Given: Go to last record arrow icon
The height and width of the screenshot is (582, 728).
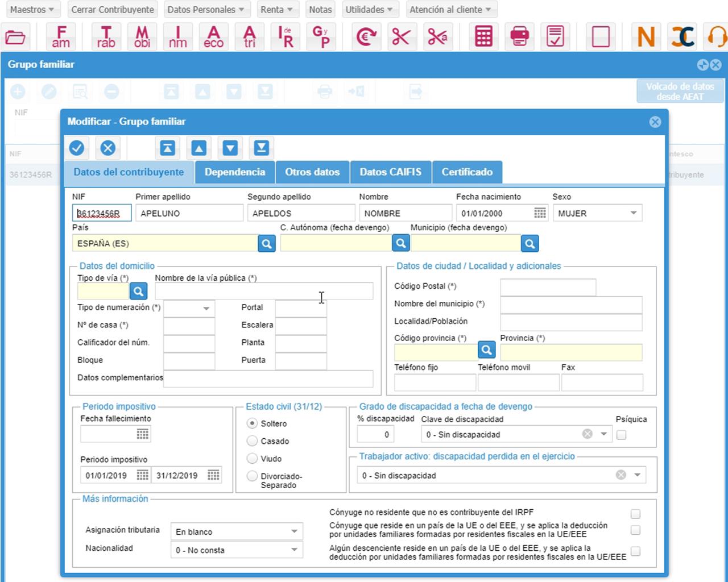Looking at the screenshot, I should 261,148.
